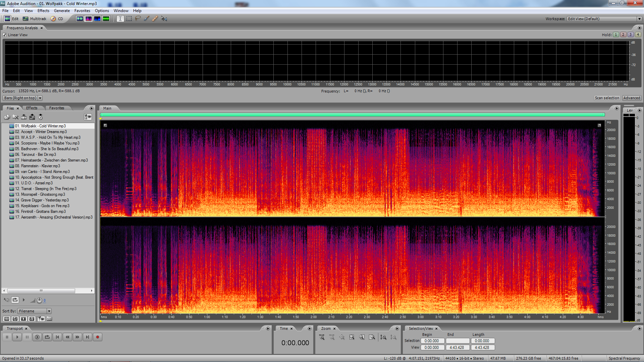
Task: Click Zoom In Horizontally icon
Action: pos(322,337)
